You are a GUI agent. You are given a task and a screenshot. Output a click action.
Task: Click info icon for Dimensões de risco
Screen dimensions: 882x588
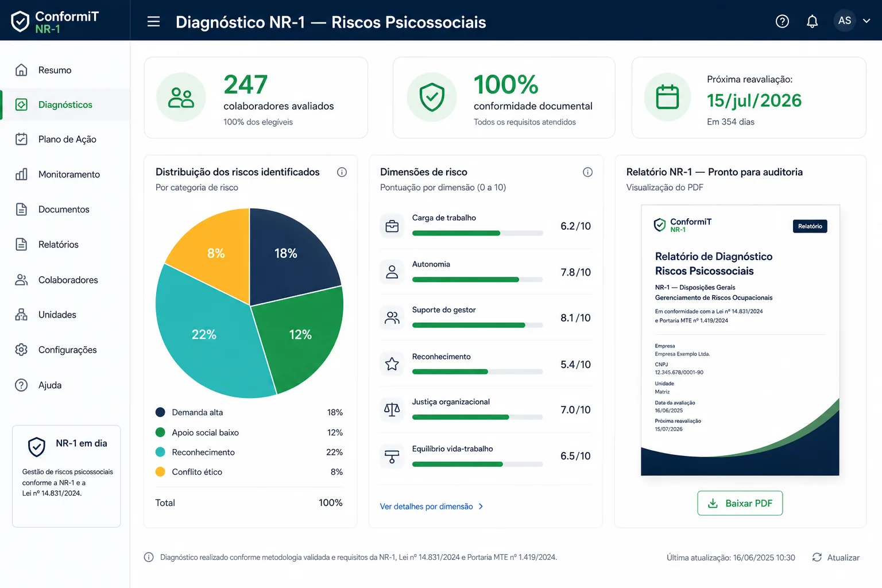(587, 172)
